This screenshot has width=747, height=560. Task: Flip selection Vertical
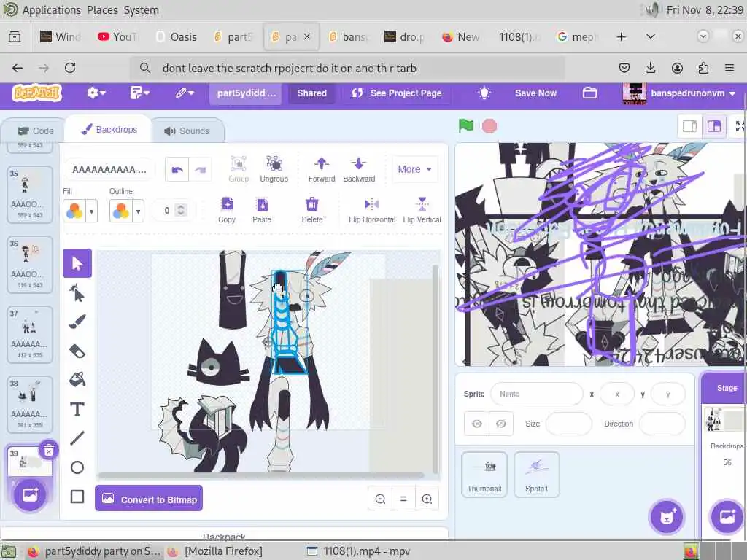coord(422,210)
